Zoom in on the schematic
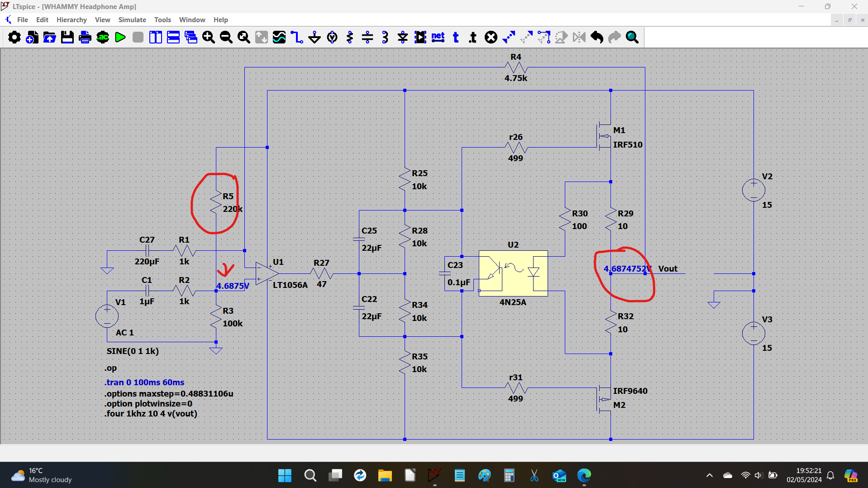 209,37
